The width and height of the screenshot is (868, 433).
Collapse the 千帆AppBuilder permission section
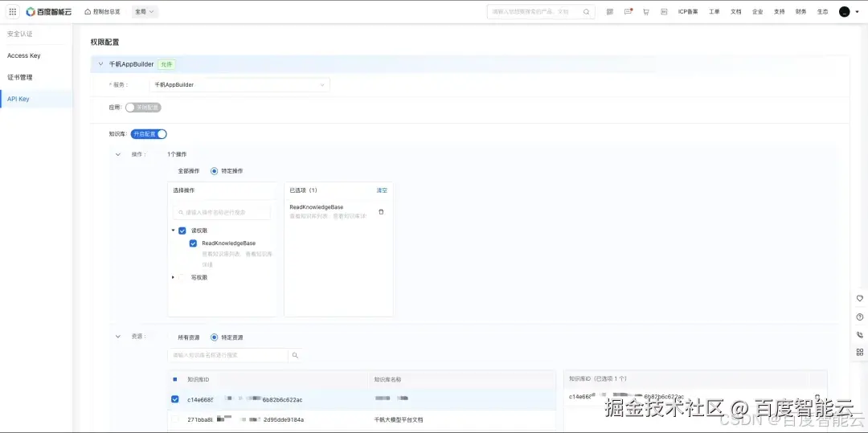click(x=100, y=64)
